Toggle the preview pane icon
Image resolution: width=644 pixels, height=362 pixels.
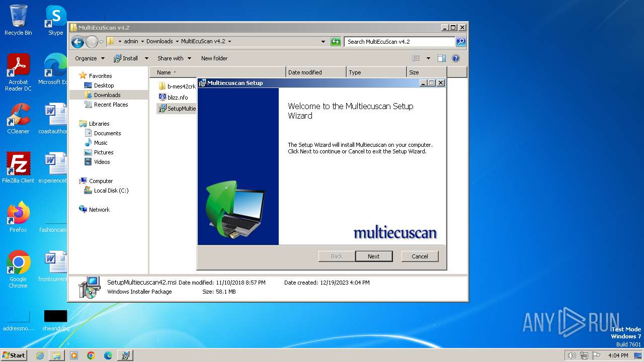[442, 58]
